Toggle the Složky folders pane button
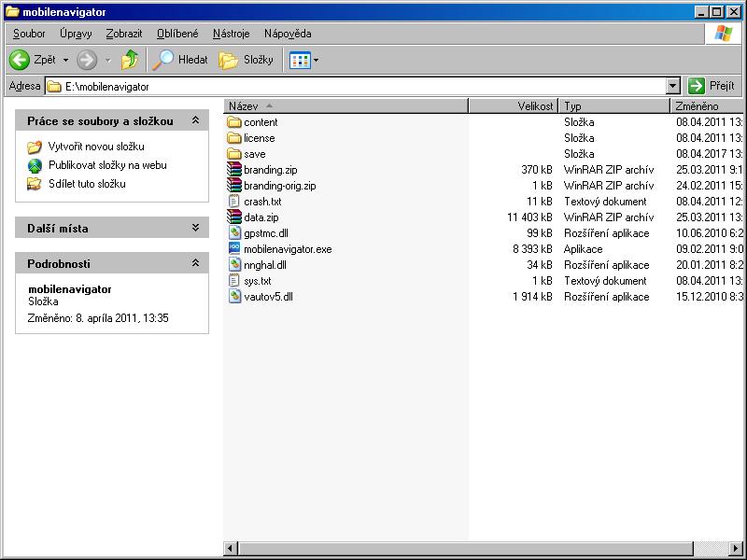 [246, 60]
